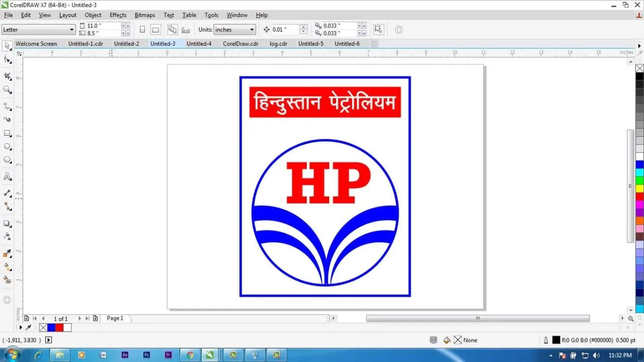The image size is (644, 362).
Task: Click document palette eyedropper icon
Action: (x=29, y=327)
